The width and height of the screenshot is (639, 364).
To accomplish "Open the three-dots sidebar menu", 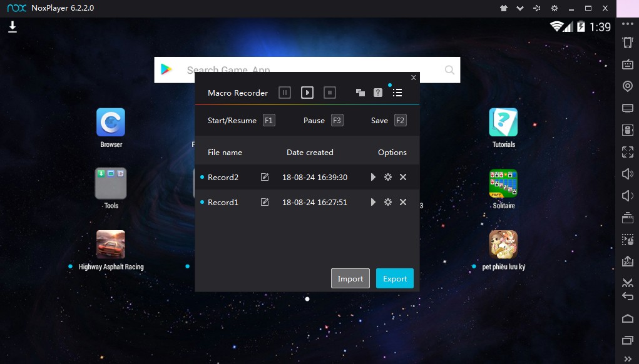I will coord(628,24).
